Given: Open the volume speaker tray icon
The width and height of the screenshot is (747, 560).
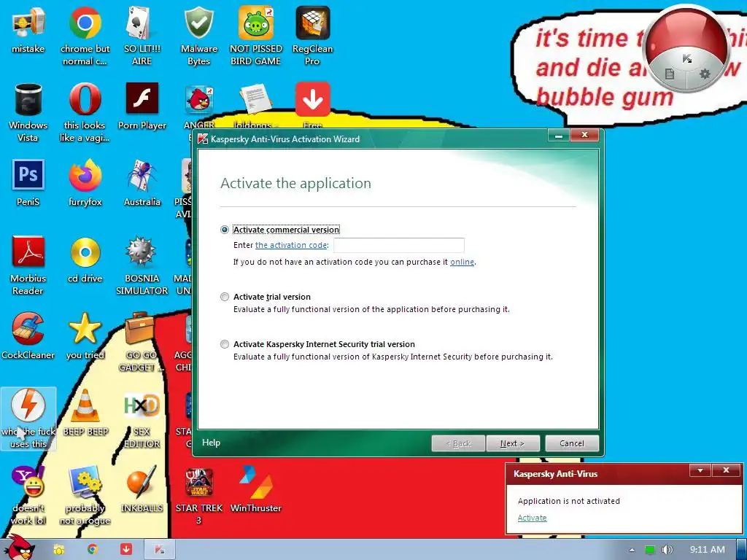Looking at the screenshot, I should [x=667, y=550].
